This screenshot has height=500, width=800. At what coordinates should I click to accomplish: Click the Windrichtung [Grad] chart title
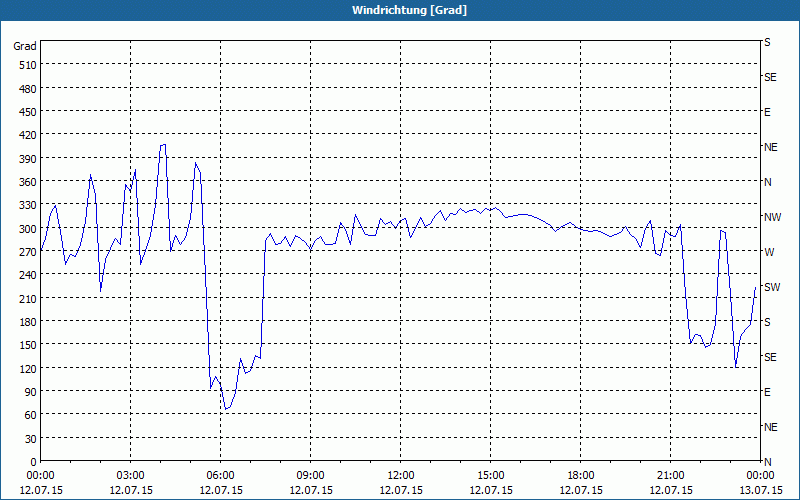pyautogui.click(x=409, y=10)
